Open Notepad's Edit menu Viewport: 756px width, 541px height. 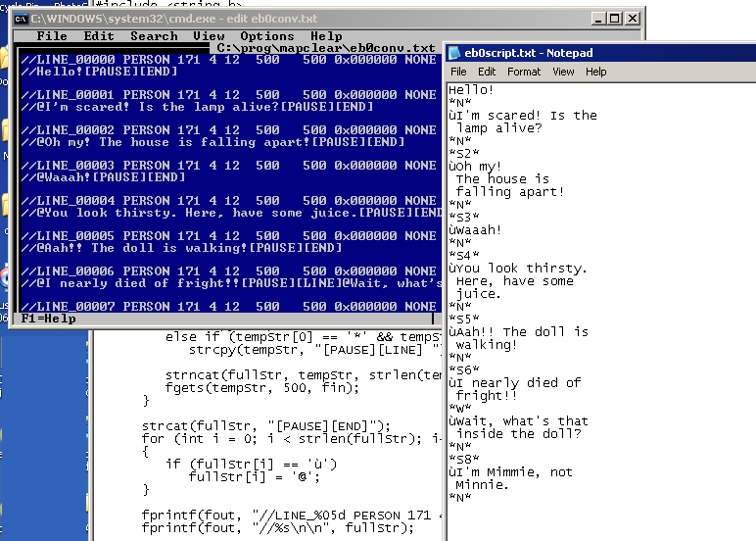point(487,72)
